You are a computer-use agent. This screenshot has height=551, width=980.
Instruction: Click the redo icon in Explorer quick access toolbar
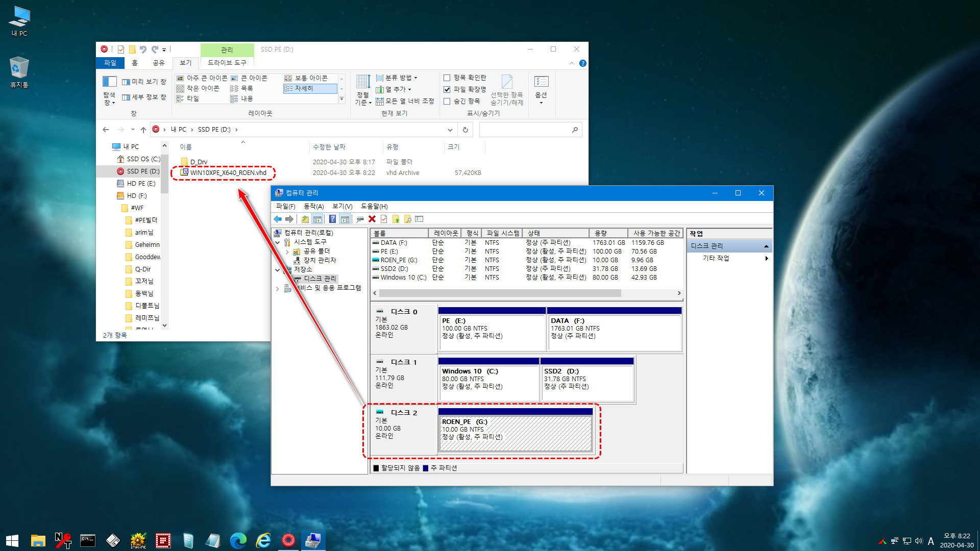(155, 49)
